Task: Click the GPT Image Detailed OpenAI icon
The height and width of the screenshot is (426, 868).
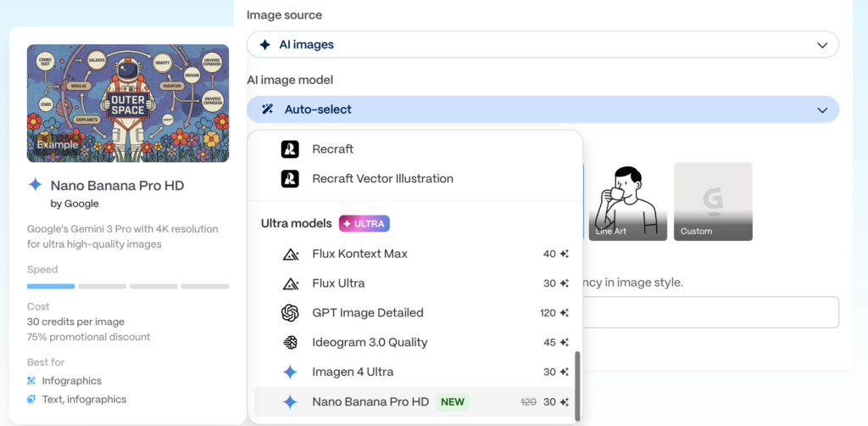Action: (290, 313)
